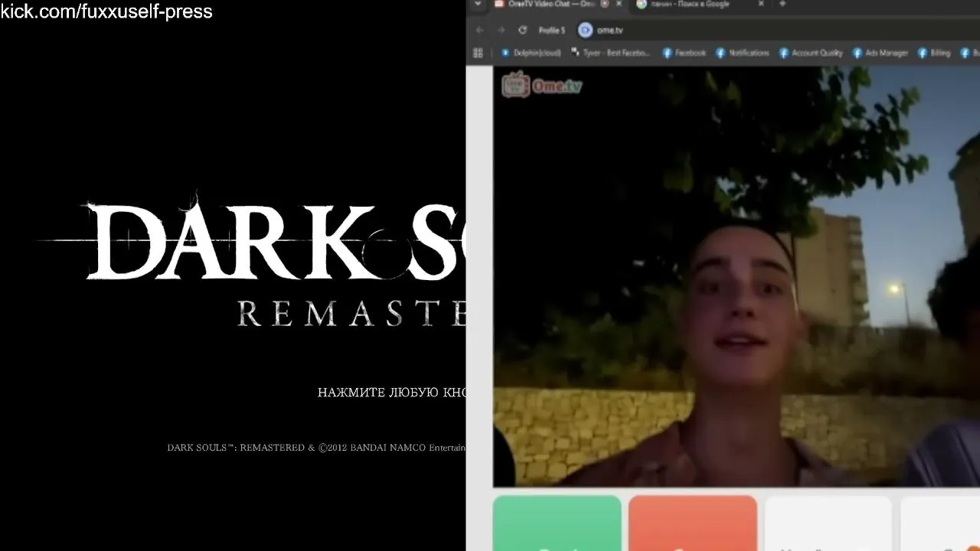The image size is (980, 551).
Task: Open the Profile 5 browser profile menu
Action: click(x=551, y=30)
